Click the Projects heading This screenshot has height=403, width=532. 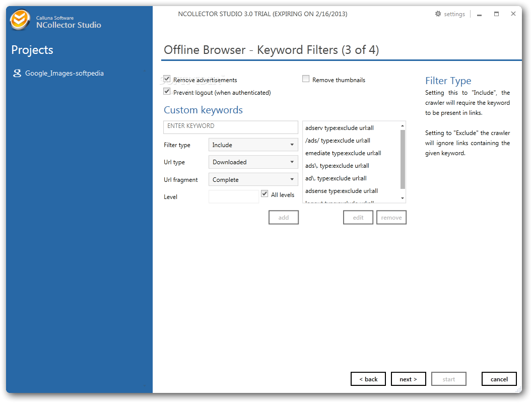32,50
